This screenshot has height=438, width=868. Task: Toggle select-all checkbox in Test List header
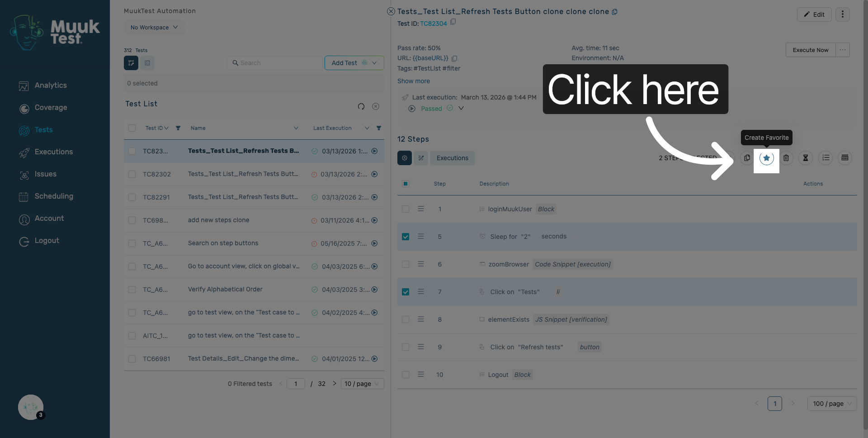pos(132,128)
